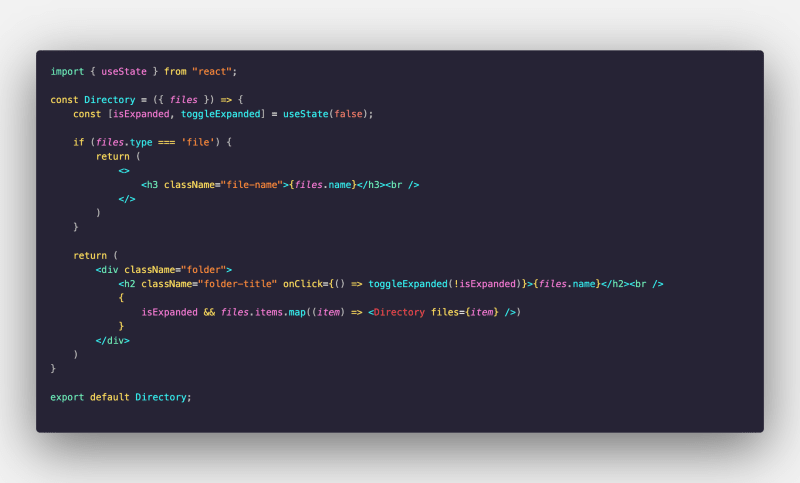800x483 pixels.
Task: Click the useState(false) call
Action: point(326,114)
